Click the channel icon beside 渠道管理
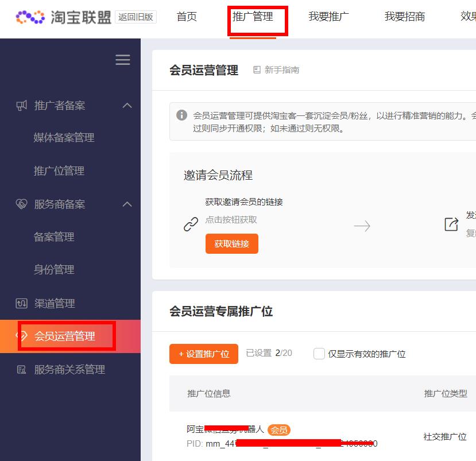476x461 pixels. 22,303
